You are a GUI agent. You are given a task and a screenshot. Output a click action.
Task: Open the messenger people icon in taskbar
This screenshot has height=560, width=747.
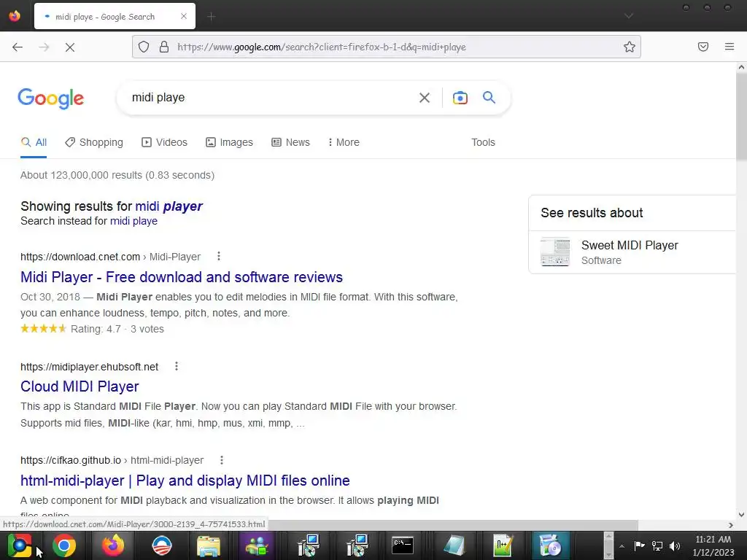pos(258,545)
